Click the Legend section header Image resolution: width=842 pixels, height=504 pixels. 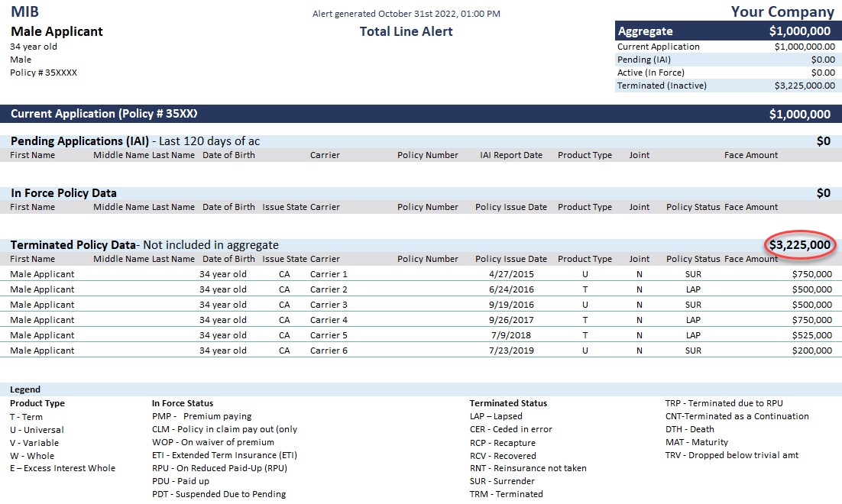[25, 389]
